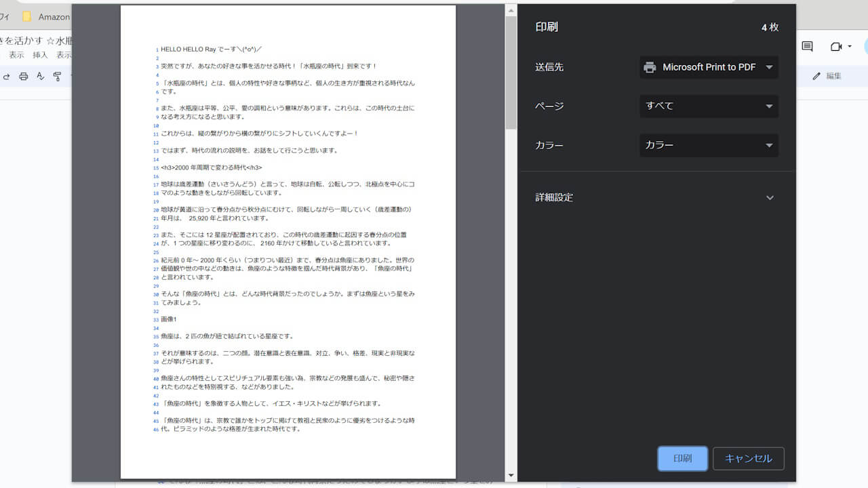Select the paint format tool icon

pyautogui.click(x=58, y=77)
